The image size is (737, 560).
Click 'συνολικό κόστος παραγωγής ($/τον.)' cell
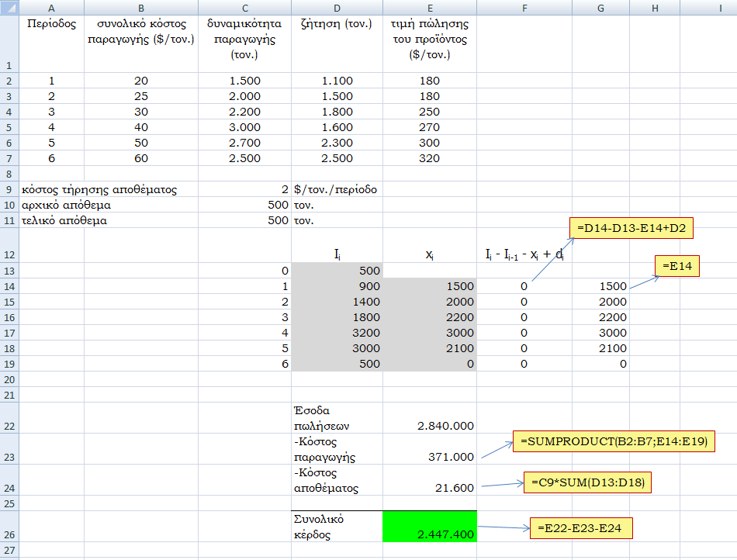click(141, 44)
